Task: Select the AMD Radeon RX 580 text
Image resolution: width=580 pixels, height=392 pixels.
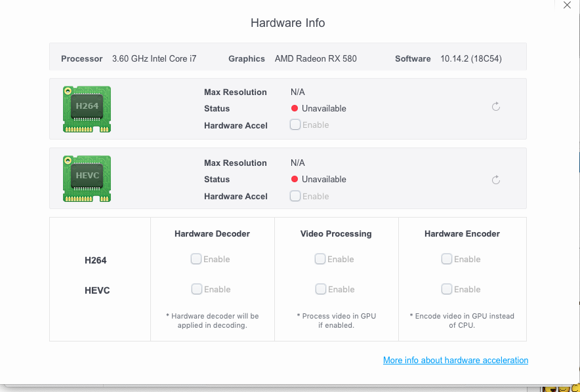Action: [x=316, y=59]
